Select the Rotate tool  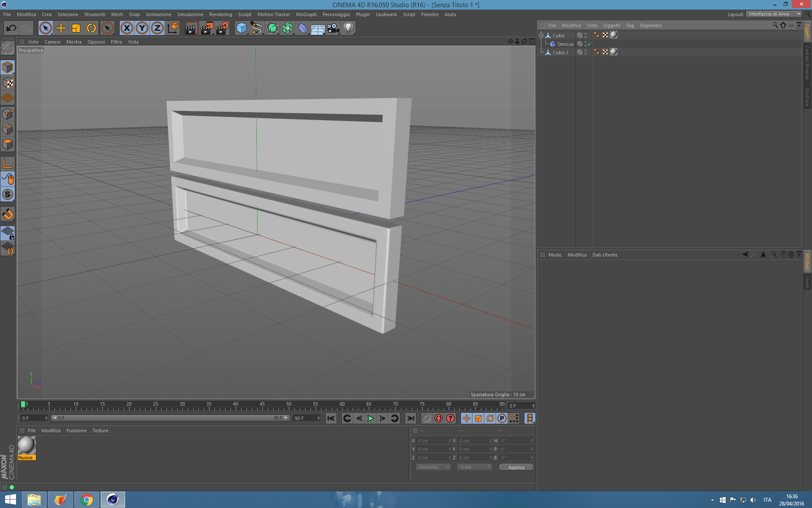pyautogui.click(x=91, y=28)
